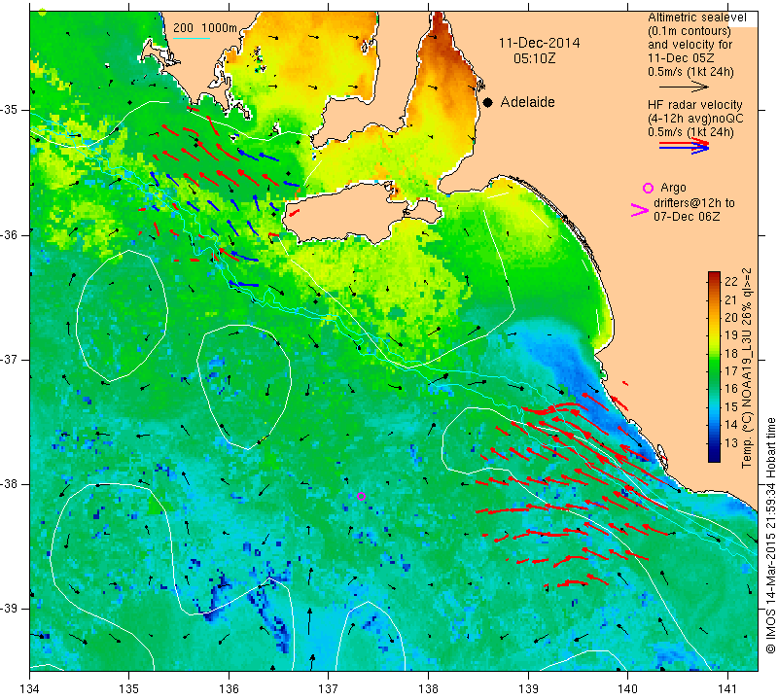
Task: Click the latitude axis label '-38'
Action: pyautogui.click(x=12, y=484)
